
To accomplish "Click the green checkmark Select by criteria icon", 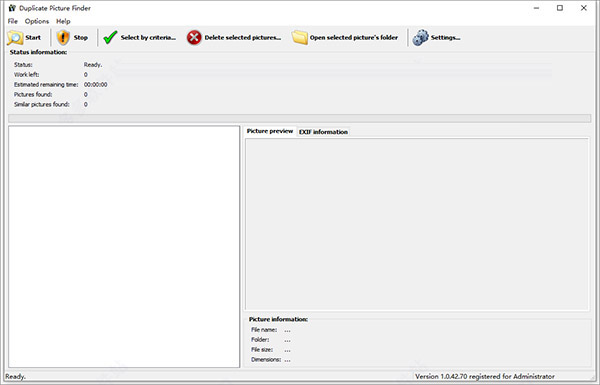I will (110, 38).
